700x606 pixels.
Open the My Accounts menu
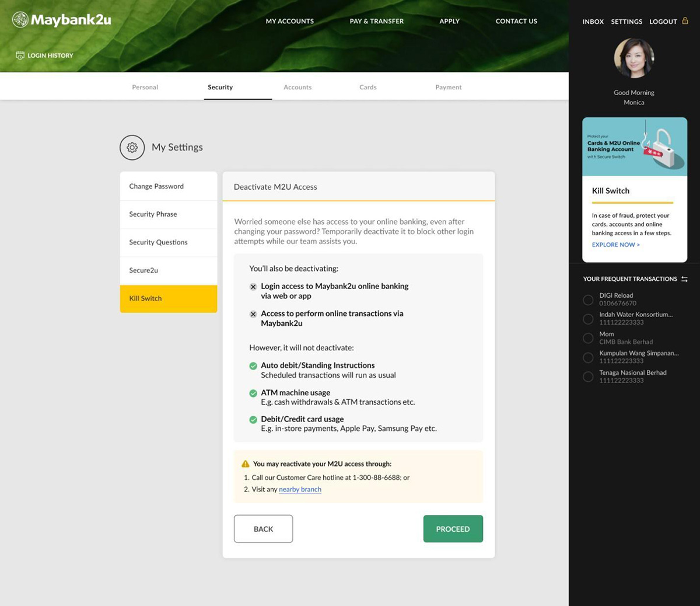click(290, 21)
